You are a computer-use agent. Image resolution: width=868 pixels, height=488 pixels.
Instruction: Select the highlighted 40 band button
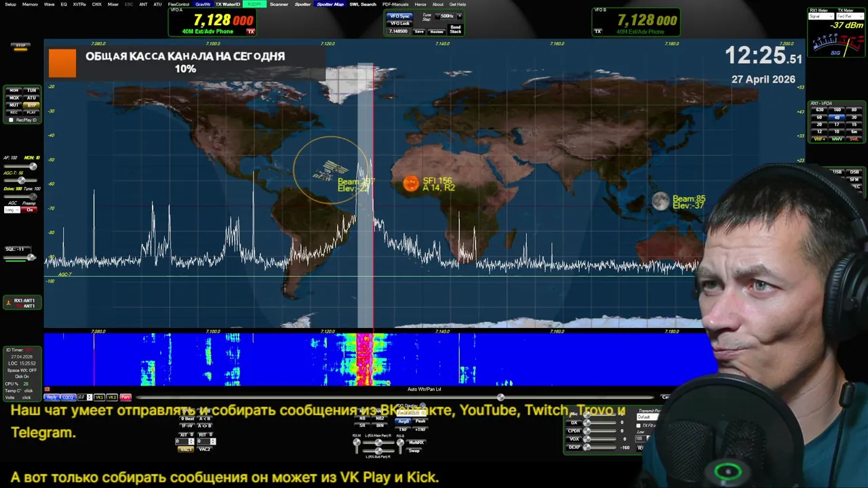tap(837, 117)
